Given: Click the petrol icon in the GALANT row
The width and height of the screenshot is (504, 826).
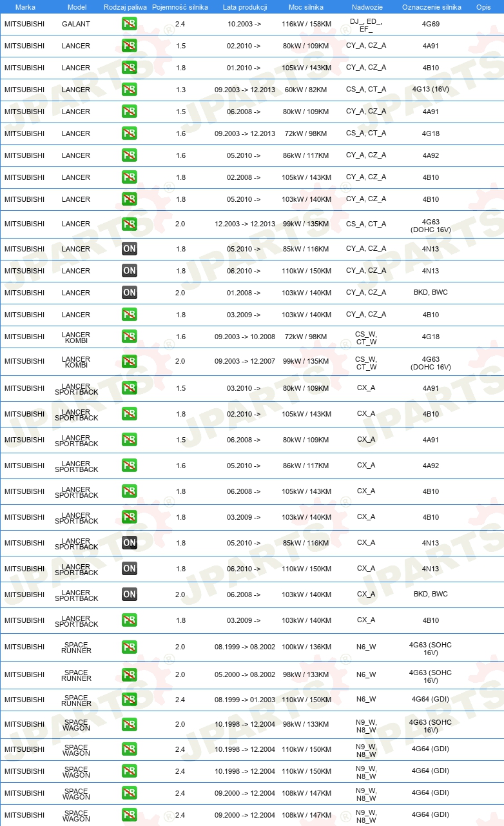Looking at the screenshot, I should point(130,24).
